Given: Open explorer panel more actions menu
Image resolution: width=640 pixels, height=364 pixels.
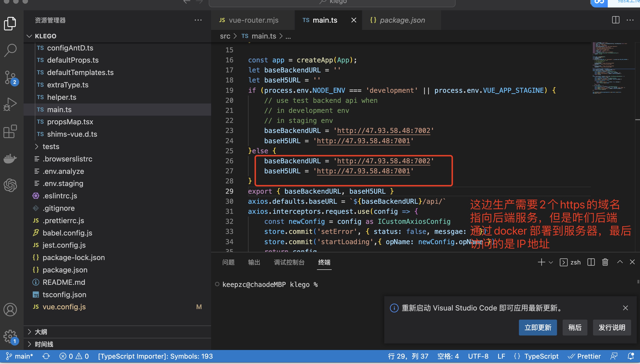Looking at the screenshot, I should pos(198,20).
